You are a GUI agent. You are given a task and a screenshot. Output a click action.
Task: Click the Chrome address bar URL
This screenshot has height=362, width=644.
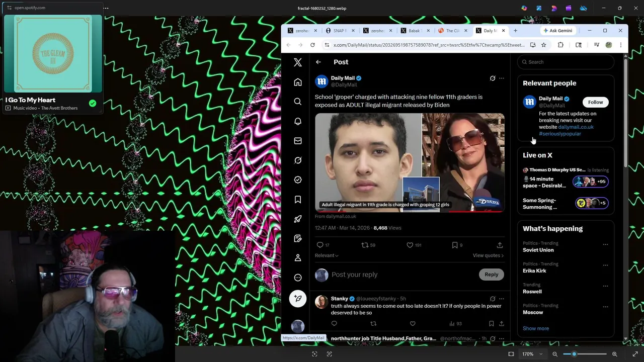click(x=429, y=45)
